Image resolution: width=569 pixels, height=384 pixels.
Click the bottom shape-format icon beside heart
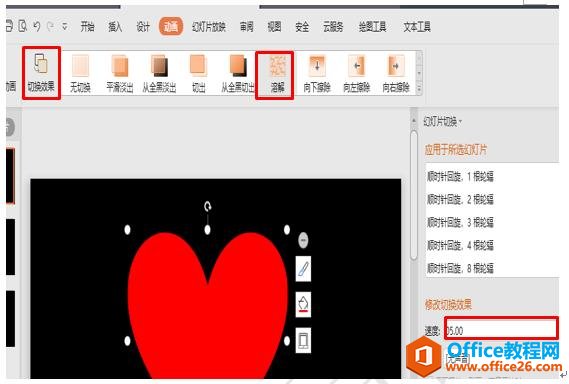[303, 340]
